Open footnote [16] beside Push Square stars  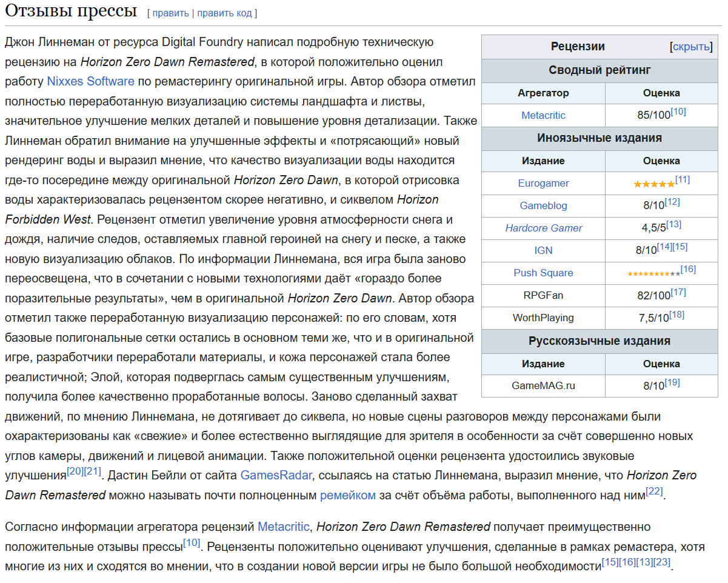click(x=688, y=269)
